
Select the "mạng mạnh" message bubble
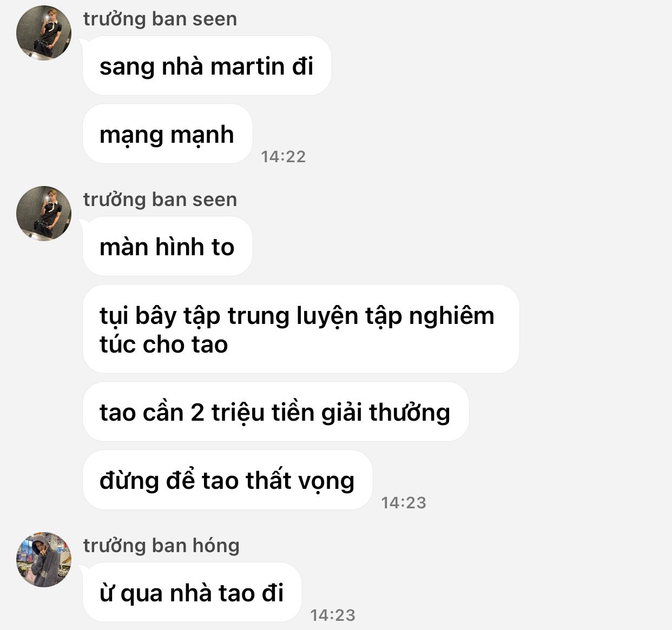pyautogui.click(x=167, y=134)
